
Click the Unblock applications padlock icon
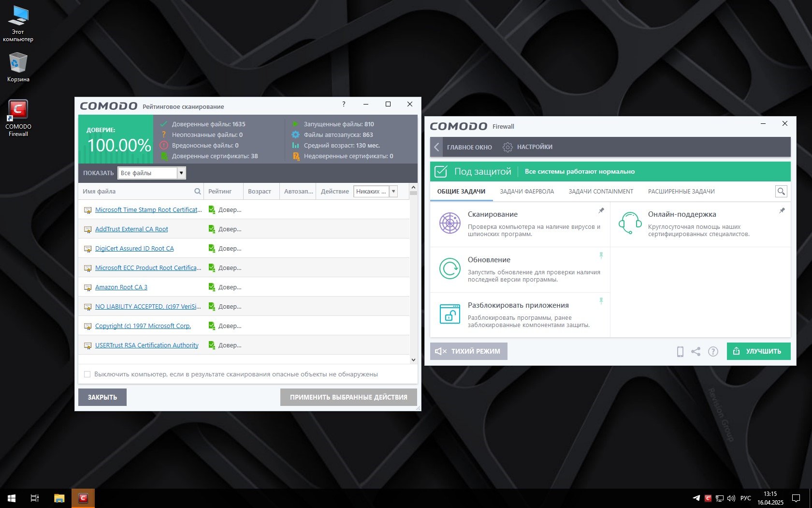[449, 314]
